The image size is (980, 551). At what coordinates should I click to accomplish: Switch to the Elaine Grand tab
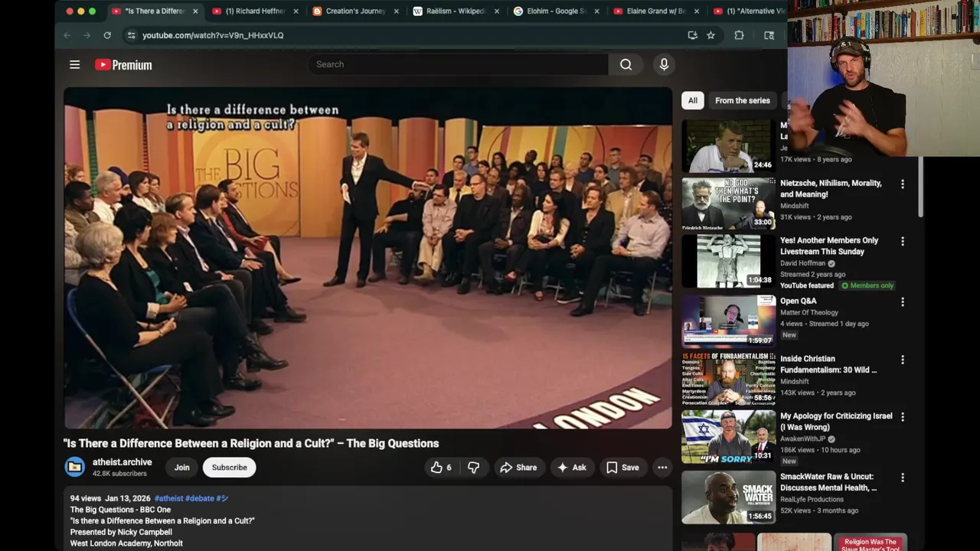(x=657, y=11)
